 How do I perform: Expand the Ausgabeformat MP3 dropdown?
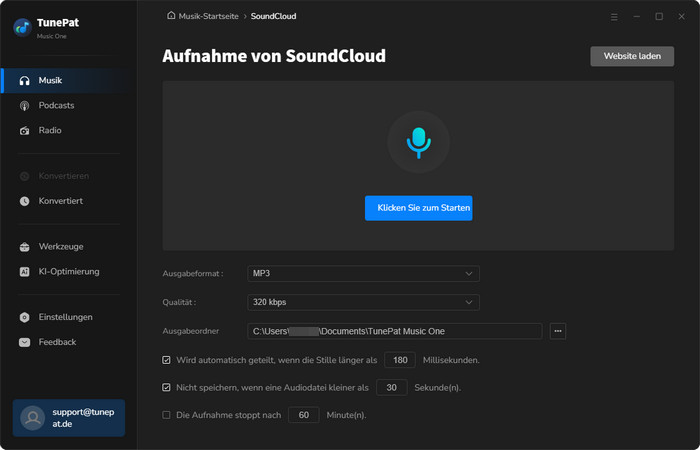(363, 274)
